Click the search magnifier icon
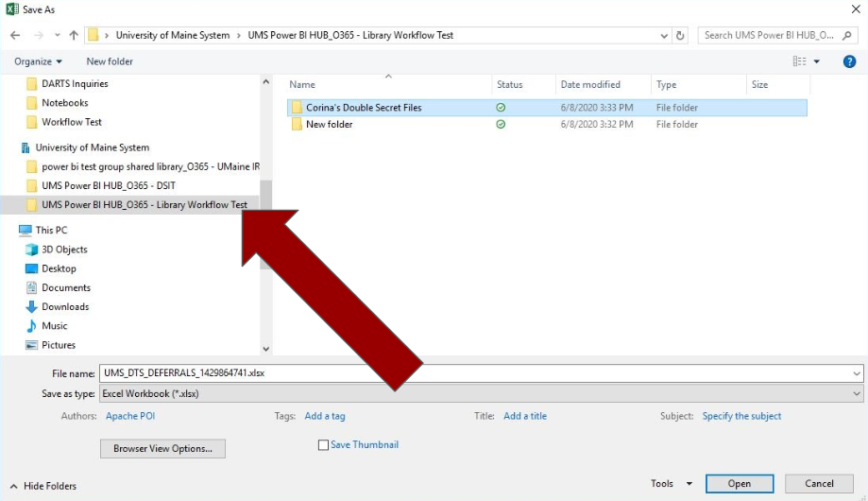Screen dimensions: 868x501 [x=846, y=36]
